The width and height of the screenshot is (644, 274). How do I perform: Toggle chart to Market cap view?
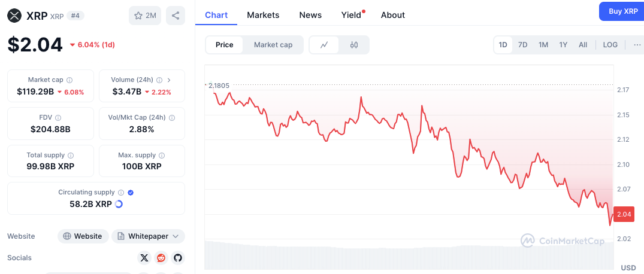tap(273, 45)
